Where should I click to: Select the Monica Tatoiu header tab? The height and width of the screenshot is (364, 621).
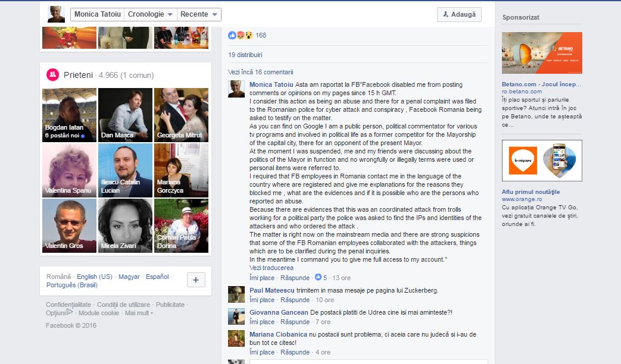[x=98, y=14]
